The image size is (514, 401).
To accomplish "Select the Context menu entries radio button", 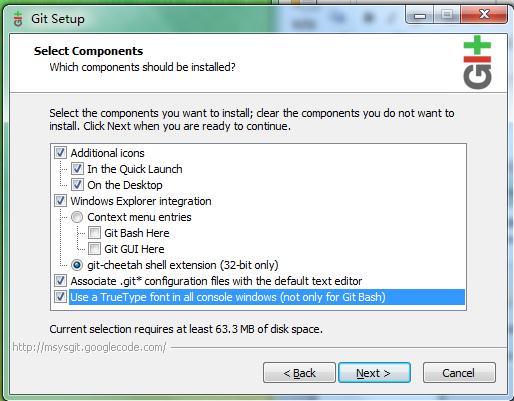I will (77, 217).
